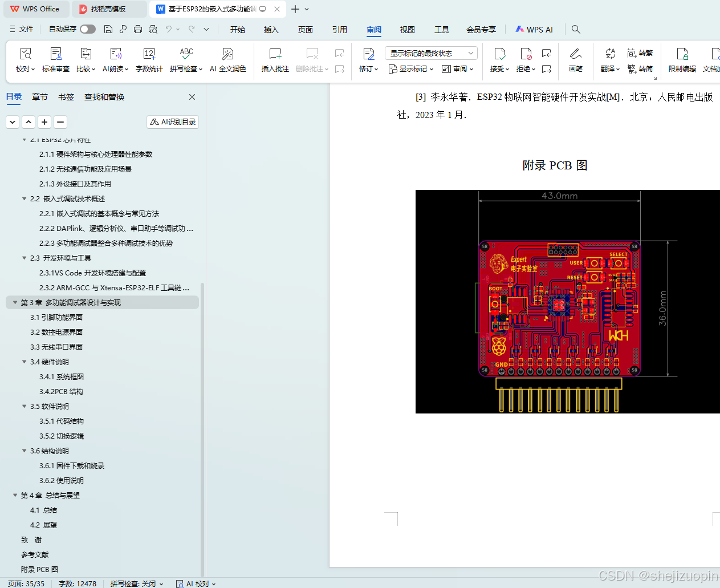
Task: Open the 插入批注 insert comment tool
Action: [275, 61]
